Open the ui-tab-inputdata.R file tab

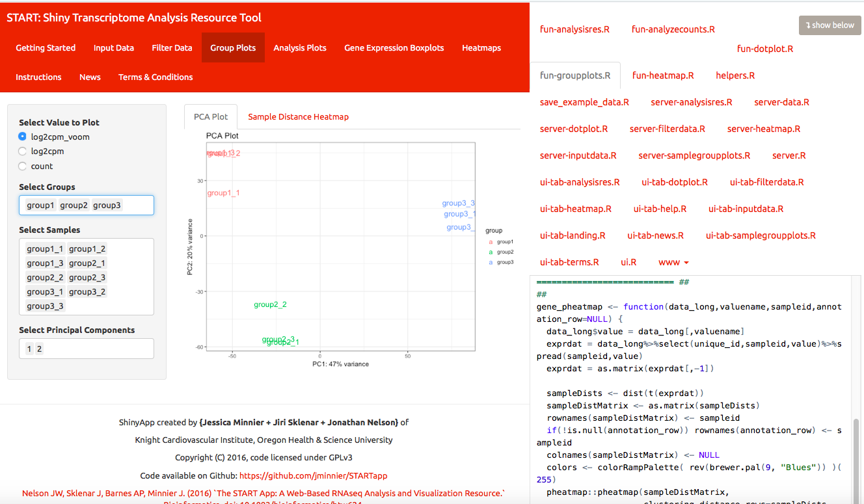point(746,209)
